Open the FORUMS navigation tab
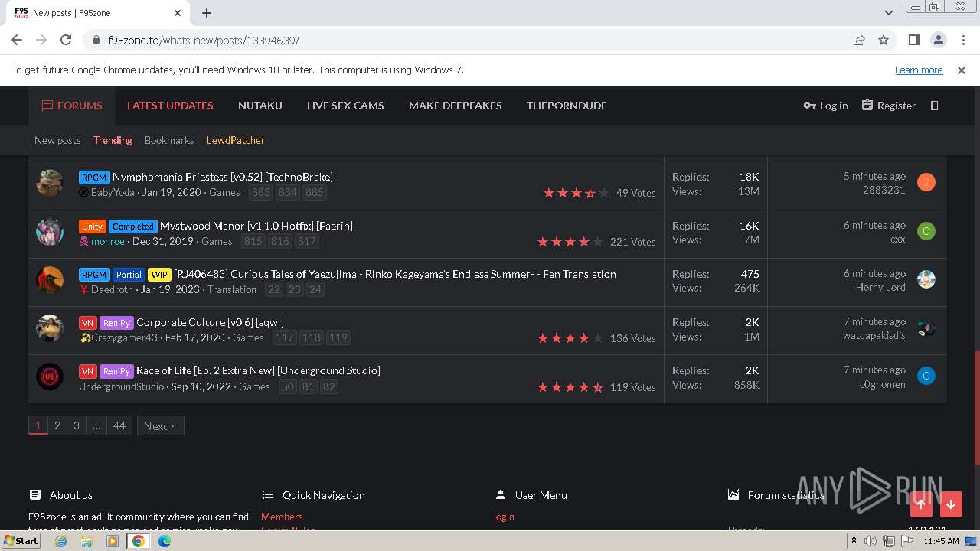 coord(72,106)
